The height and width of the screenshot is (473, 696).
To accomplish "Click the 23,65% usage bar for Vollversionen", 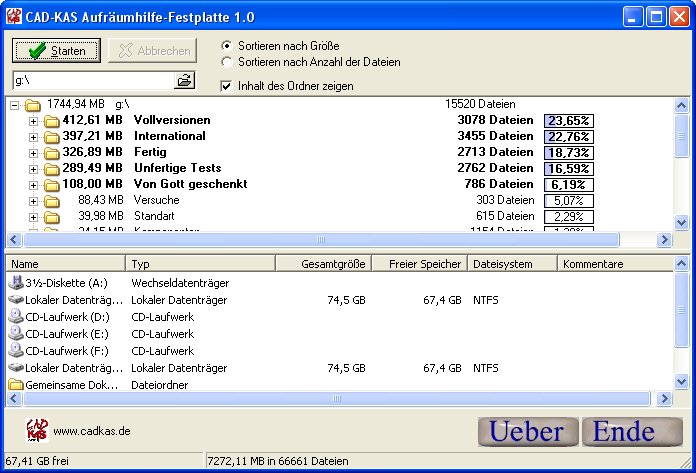I will pyautogui.click(x=568, y=121).
